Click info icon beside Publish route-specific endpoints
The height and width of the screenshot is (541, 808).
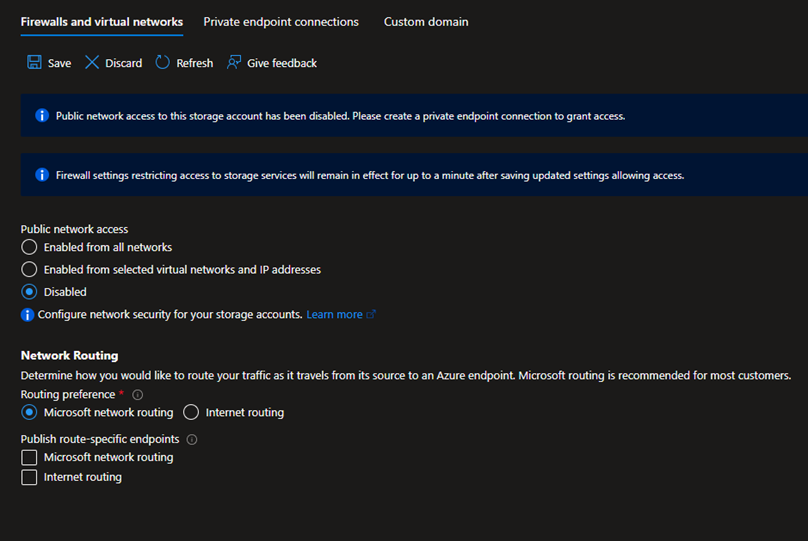coord(192,439)
